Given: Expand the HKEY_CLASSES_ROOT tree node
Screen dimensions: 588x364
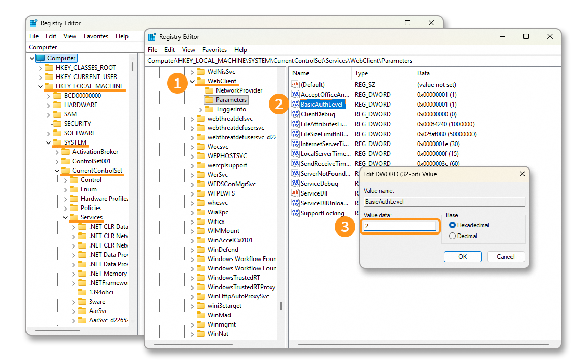Looking at the screenshot, I should tap(41, 68).
